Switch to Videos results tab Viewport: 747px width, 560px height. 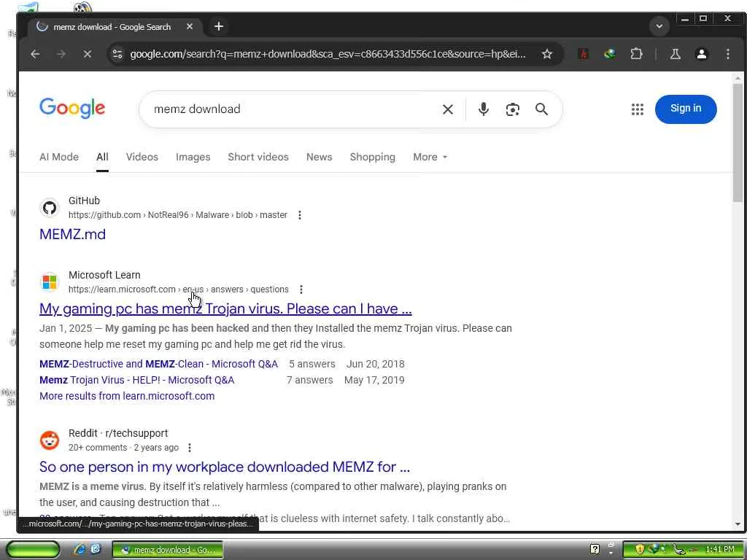pos(142,157)
